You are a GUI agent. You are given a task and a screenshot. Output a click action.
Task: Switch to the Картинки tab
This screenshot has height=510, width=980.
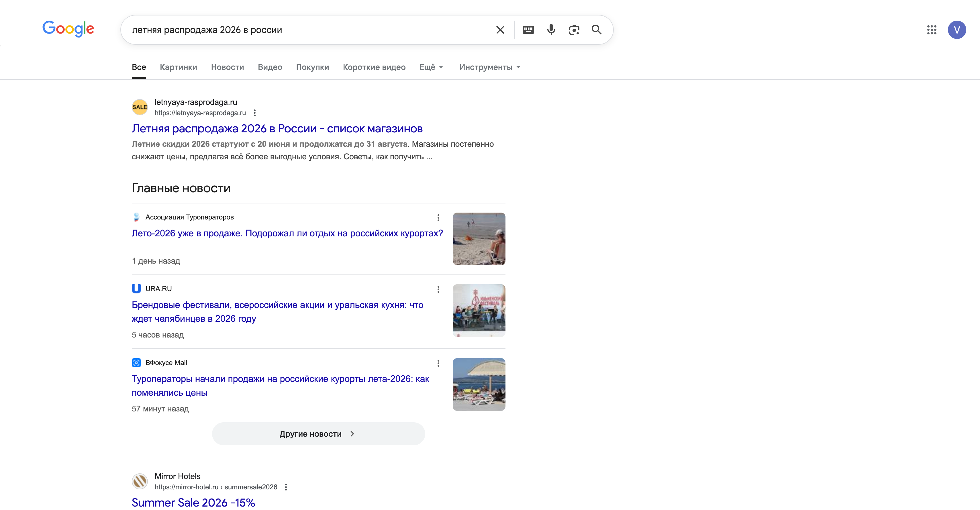click(x=179, y=67)
